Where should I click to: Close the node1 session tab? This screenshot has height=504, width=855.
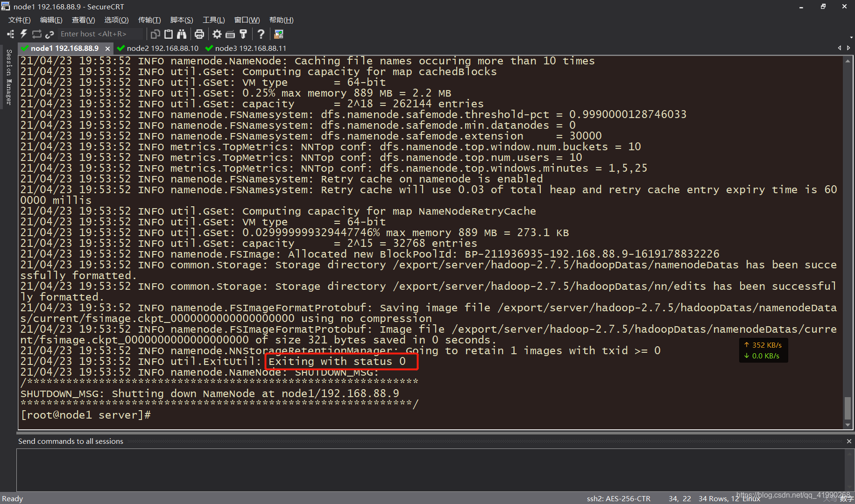[107, 49]
